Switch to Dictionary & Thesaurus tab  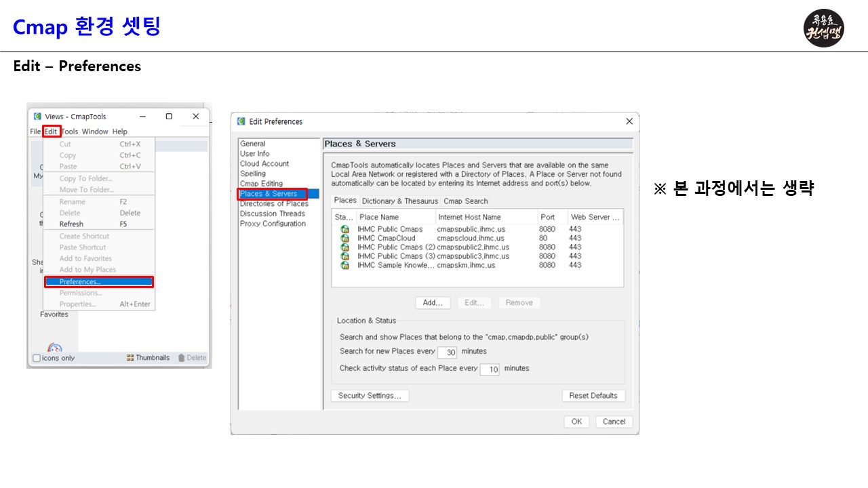click(x=400, y=201)
